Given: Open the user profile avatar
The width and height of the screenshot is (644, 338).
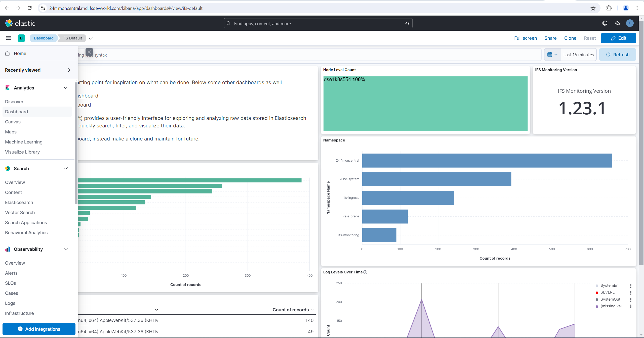Looking at the screenshot, I should (x=630, y=23).
